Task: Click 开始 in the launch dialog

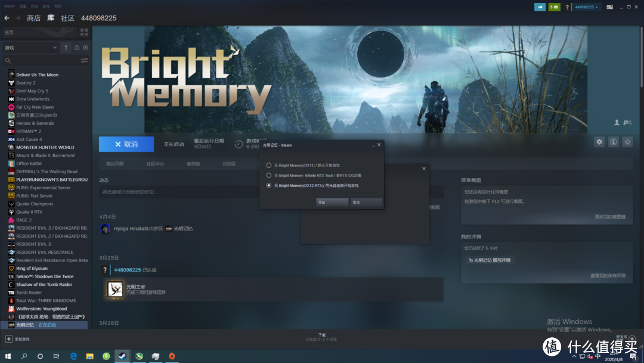Action: (332, 202)
